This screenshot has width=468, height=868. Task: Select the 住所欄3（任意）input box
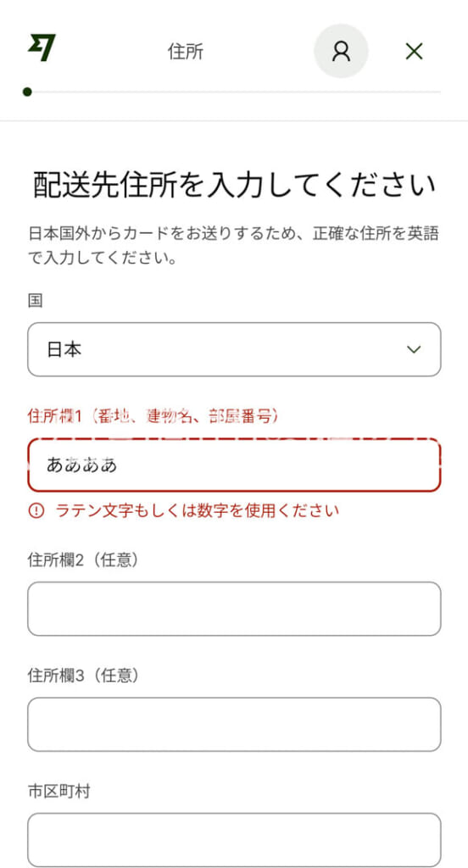click(234, 724)
